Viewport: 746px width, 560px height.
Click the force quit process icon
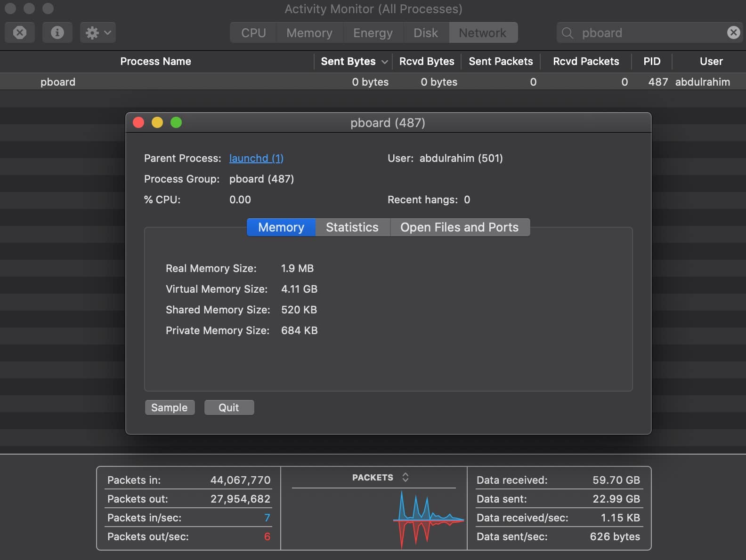(x=20, y=32)
